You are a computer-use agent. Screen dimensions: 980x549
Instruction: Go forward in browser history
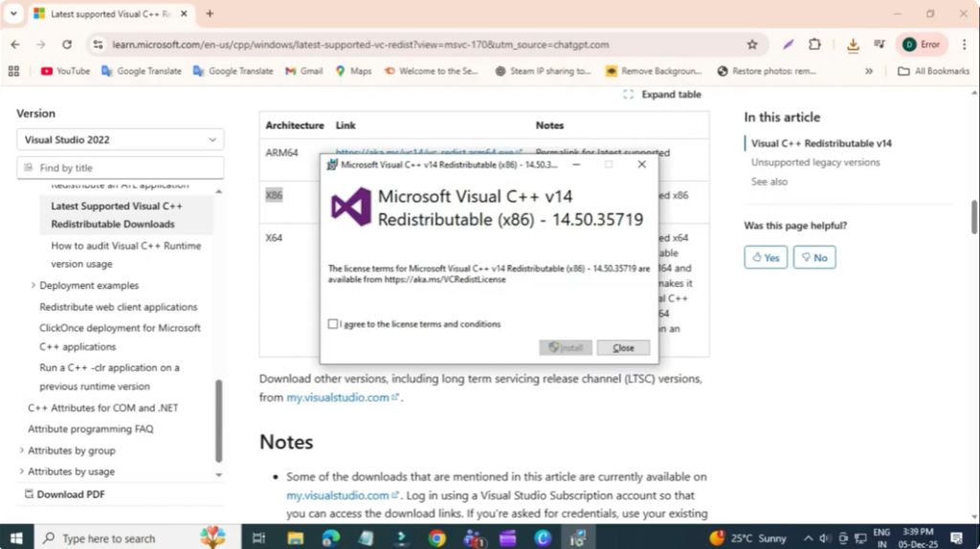tap(40, 44)
